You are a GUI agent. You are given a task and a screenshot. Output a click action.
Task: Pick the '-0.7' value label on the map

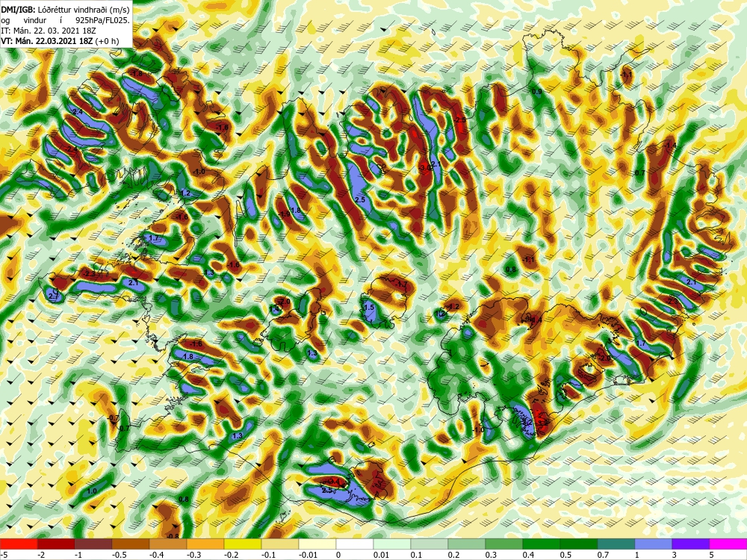[x=114, y=418]
